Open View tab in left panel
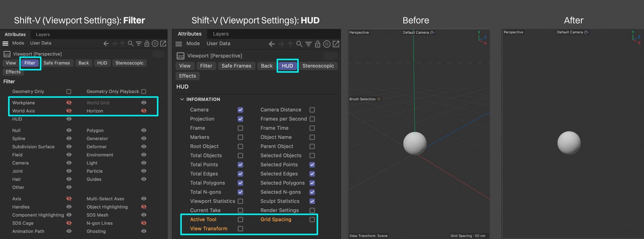Screen dimensions: 644x239 pyautogui.click(x=11, y=63)
